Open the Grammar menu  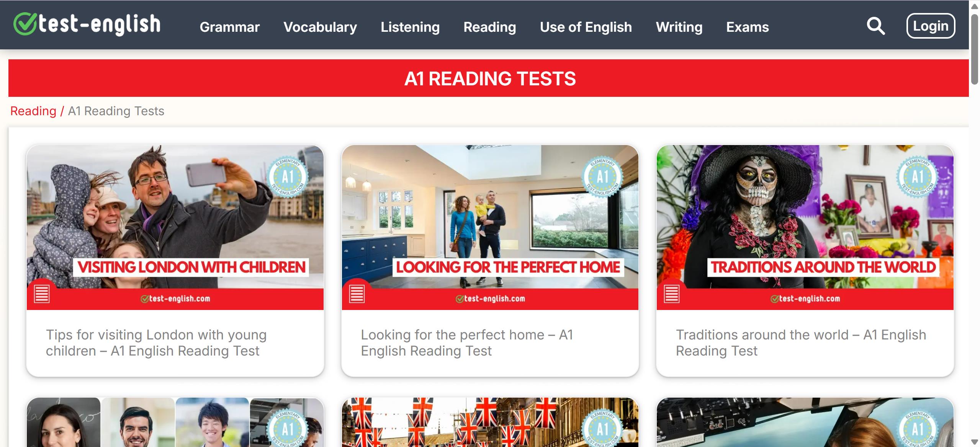pyautogui.click(x=230, y=27)
